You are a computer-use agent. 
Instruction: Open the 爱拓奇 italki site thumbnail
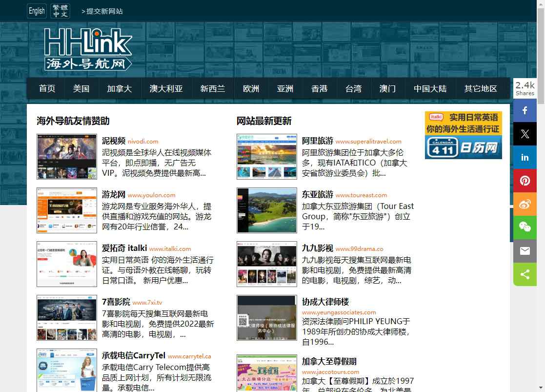point(67,264)
